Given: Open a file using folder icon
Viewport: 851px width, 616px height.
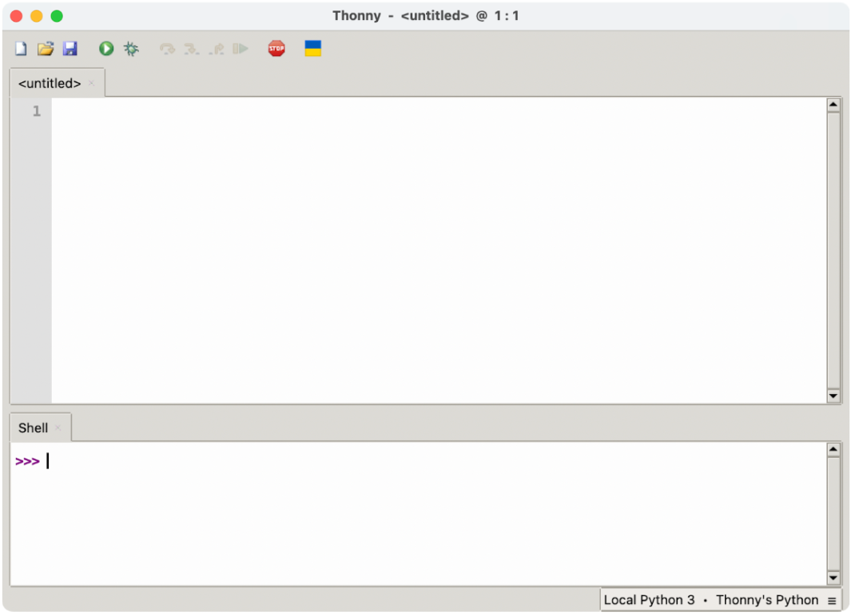Looking at the screenshot, I should pos(46,49).
